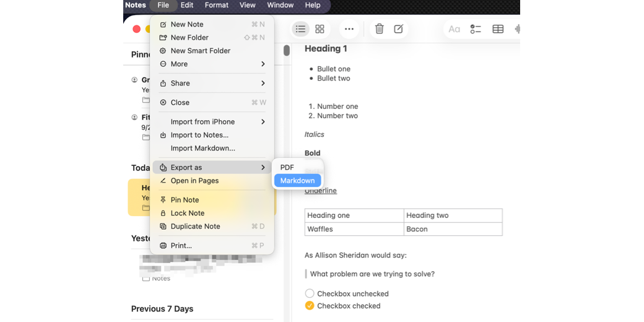
Task: Uncheck the 'Checkbox checked' item
Action: 310,305
